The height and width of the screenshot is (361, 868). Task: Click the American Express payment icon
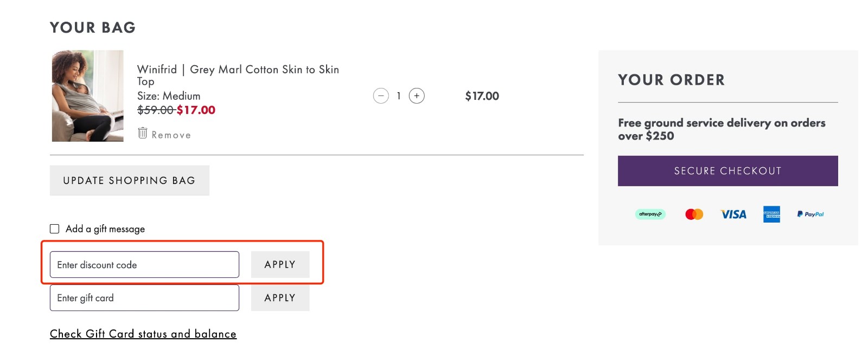(771, 214)
